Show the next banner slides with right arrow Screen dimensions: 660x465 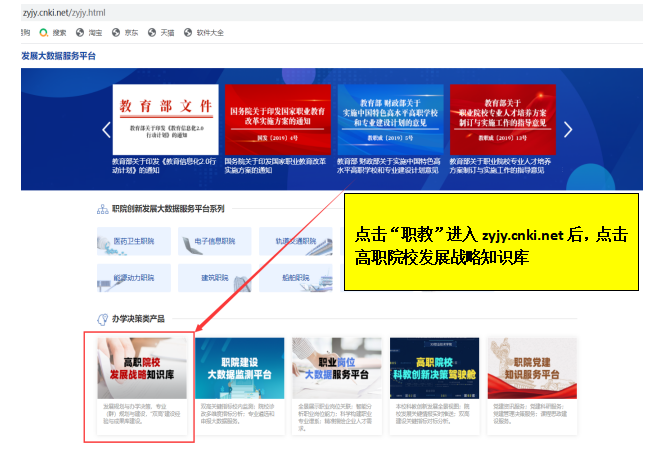click(x=568, y=130)
